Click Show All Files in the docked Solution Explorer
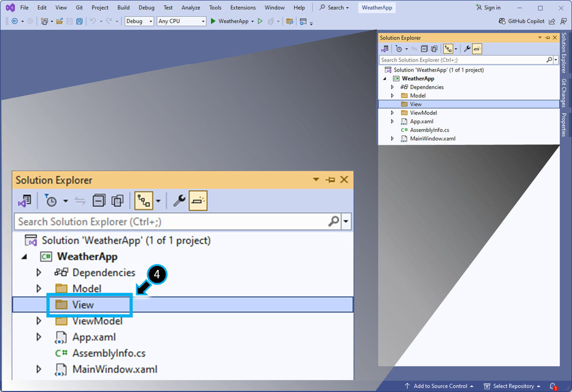 (434, 49)
